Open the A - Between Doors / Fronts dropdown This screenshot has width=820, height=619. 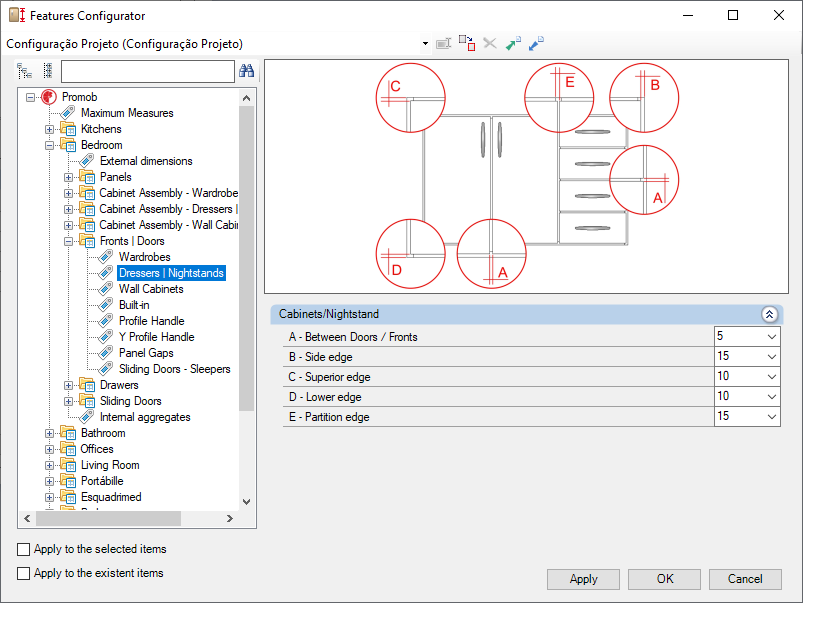pyautogui.click(x=772, y=337)
